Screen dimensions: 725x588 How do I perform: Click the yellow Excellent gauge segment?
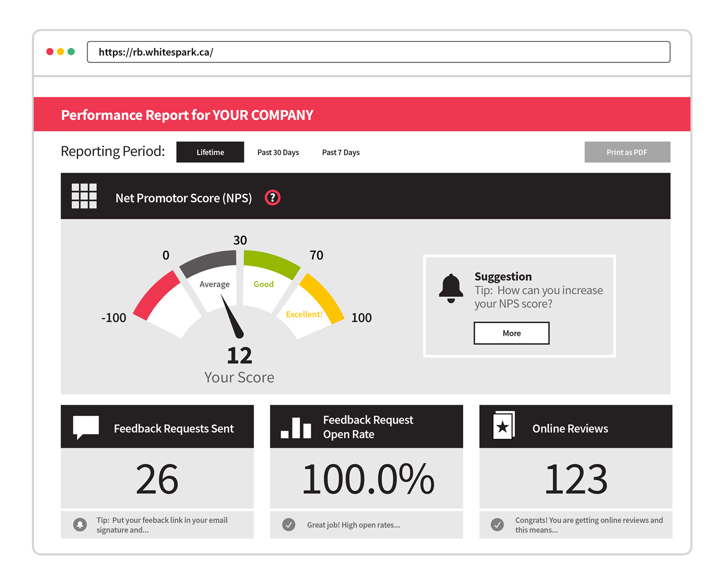click(x=321, y=296)
